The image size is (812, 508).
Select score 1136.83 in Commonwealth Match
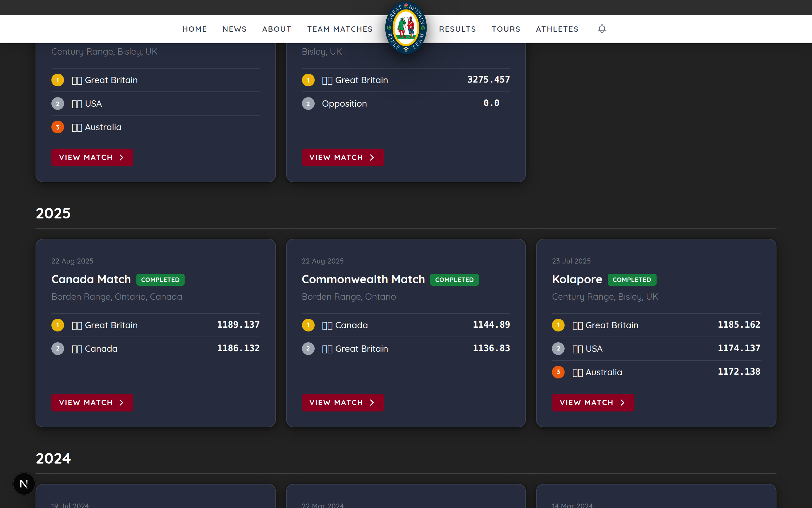tap(491, 348)
